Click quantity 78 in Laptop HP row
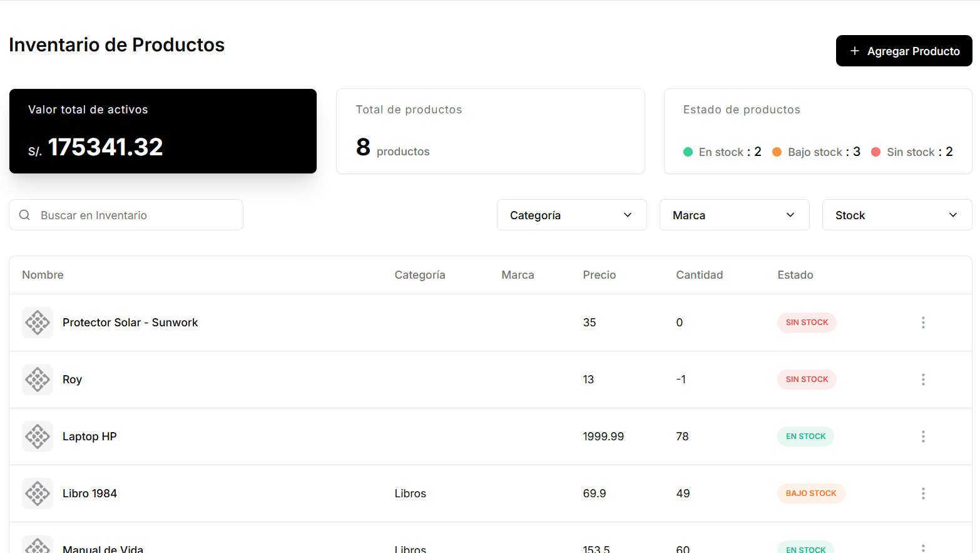This screenshot has height=553, width=980. (x=682, y=437)
